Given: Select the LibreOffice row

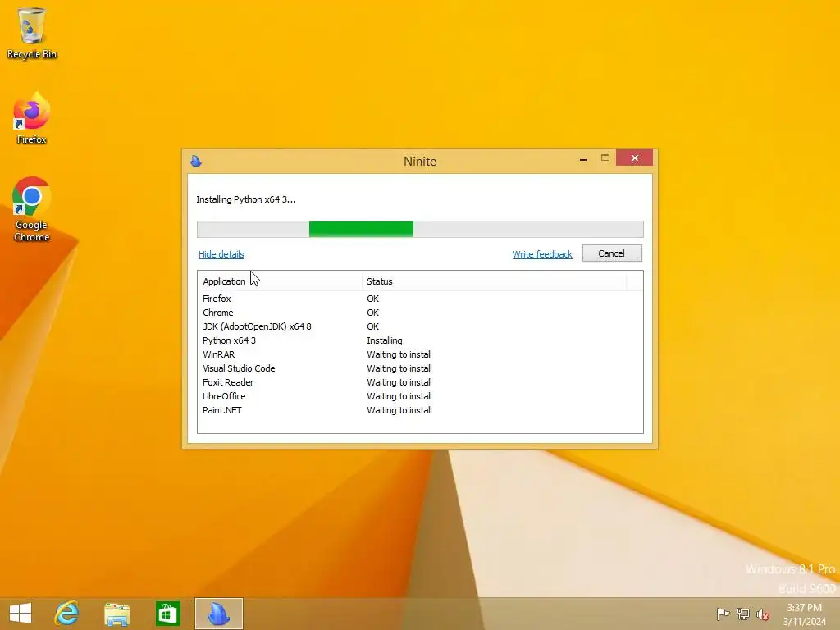Looking at the screenshot, I should tap(420, 396).
